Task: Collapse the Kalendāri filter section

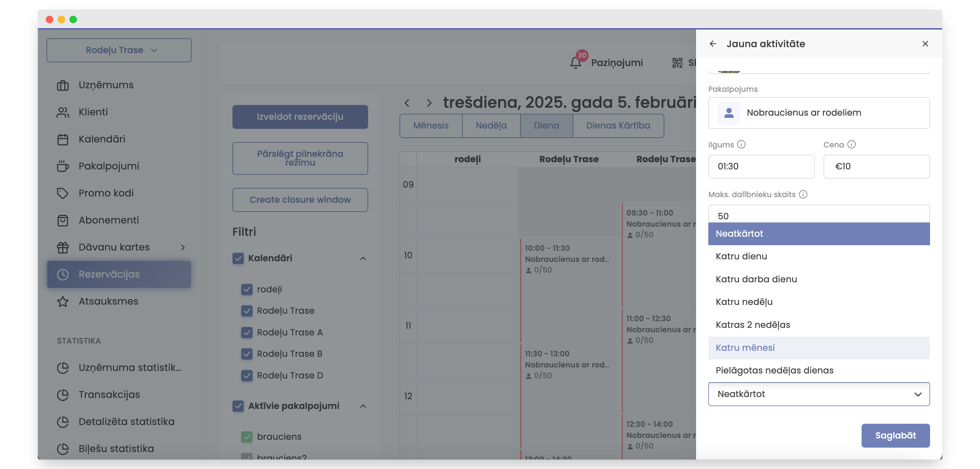Action: (x=363, y=258)
